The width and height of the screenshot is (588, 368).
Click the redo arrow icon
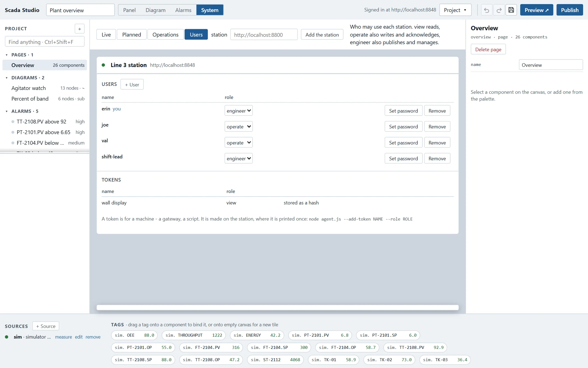point(499,10)
